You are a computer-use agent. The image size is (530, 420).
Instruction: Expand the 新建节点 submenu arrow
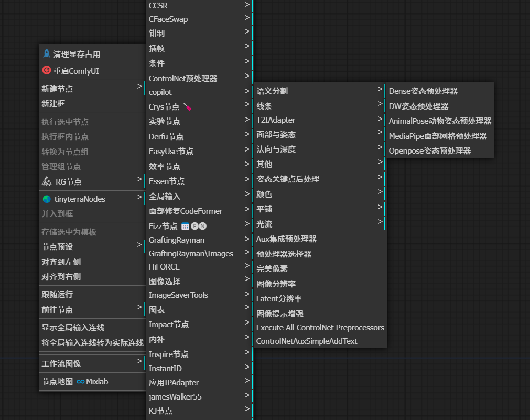coord(139,87)
